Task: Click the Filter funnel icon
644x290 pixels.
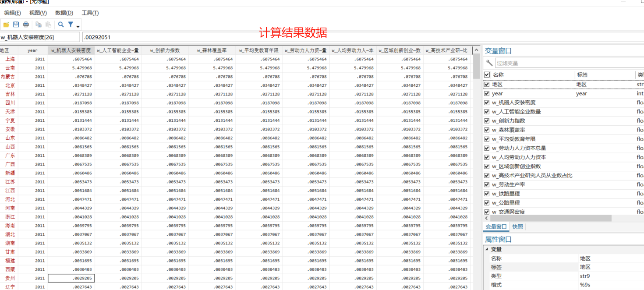Action: (71, 25)
